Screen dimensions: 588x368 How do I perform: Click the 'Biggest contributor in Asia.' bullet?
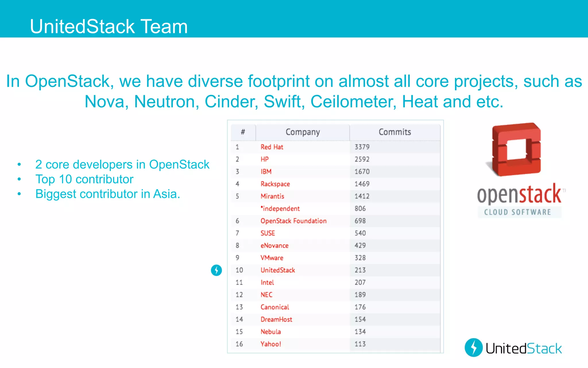point(108,194)
